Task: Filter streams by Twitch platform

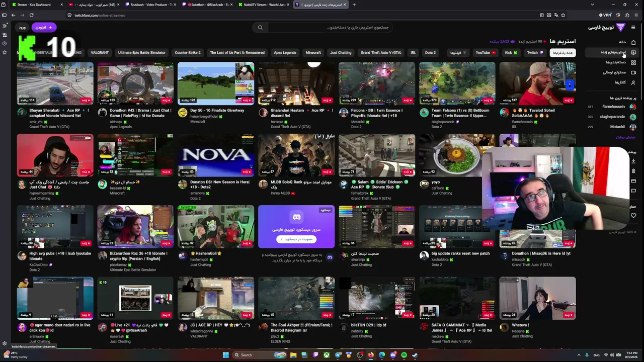Action: pyautogui.click(x=535, y=53)
